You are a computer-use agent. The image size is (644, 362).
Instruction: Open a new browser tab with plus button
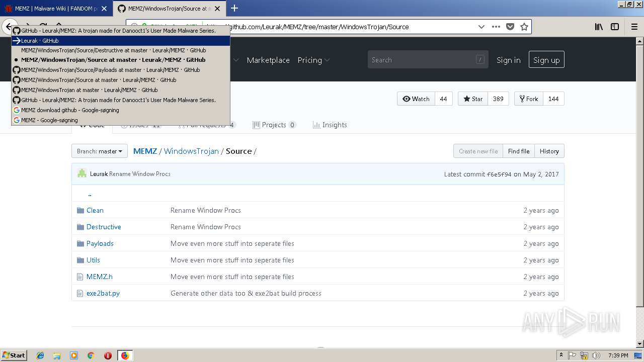point(234,8)
